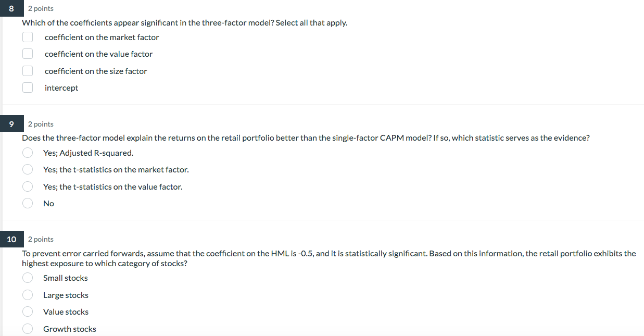This screenshot has height=336, width=644.
Task: Click "2 points" label beside question 9
Action: pos(41,124)
